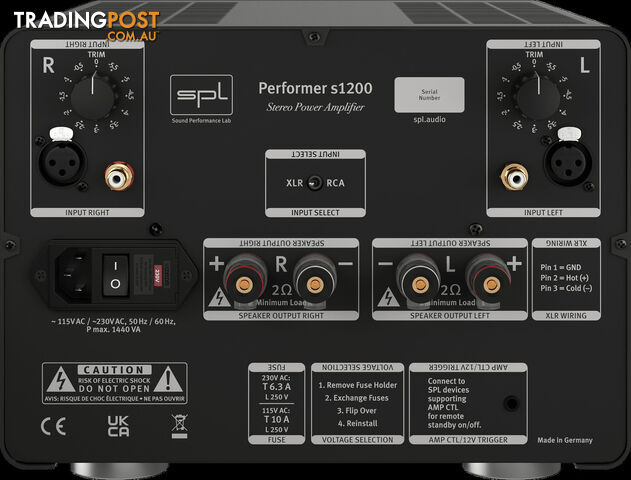Click the left speaker '2Ω' minimum load marking
Viewport: 631px width, 480px height.
pyautogui.click(x=450, y=290)
